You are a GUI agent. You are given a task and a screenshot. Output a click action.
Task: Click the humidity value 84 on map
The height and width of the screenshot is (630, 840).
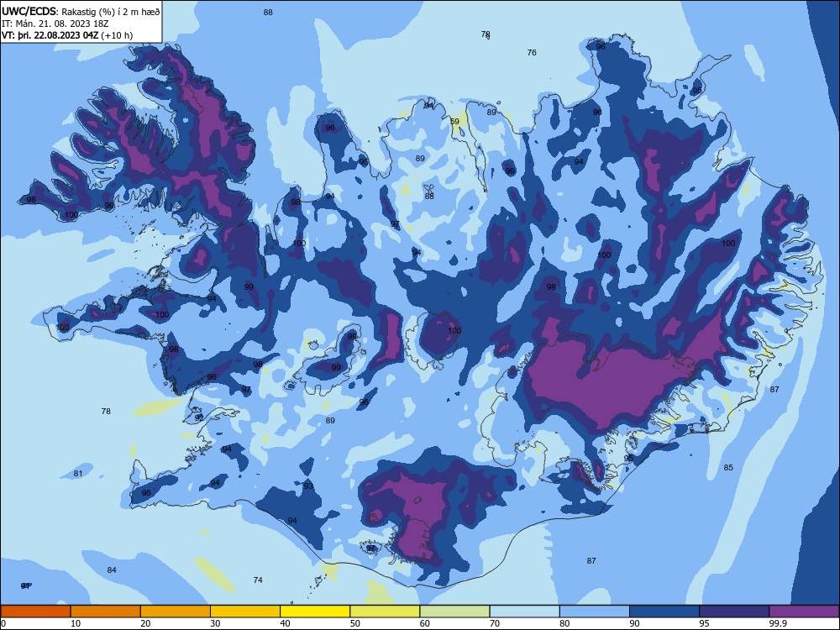click(112, 570)
